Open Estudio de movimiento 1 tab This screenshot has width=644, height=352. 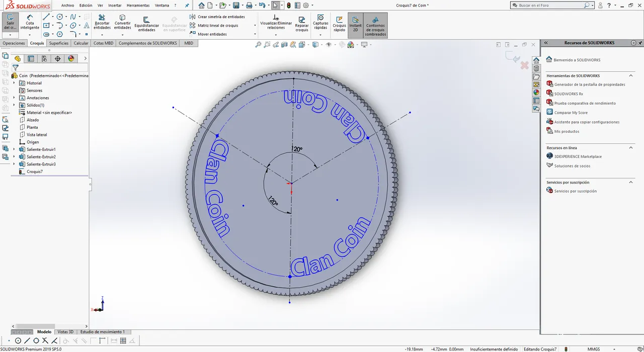pyautogui.click(x=103, y=332)
